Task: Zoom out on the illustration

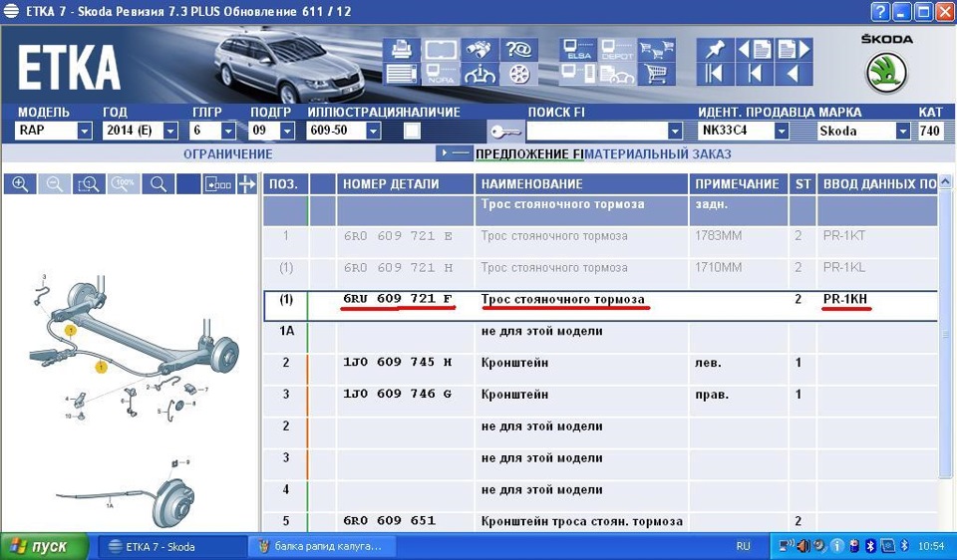Action: (54, 183)
